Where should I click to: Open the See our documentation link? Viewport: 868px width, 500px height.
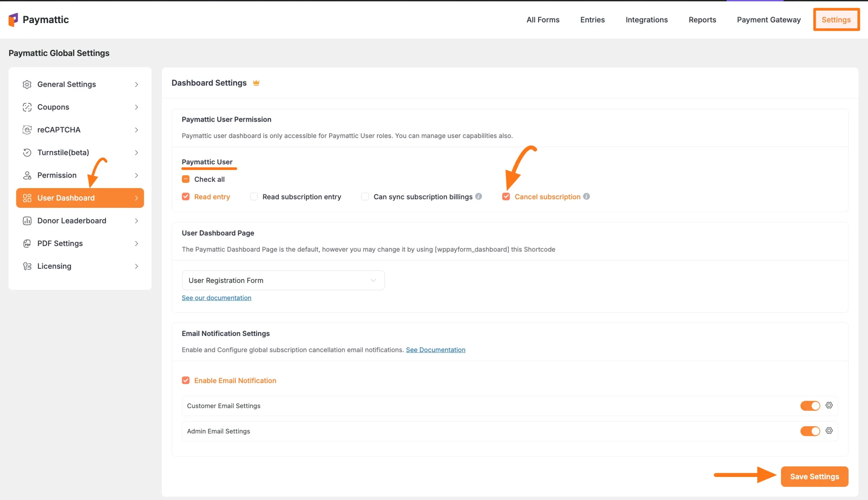click(216, 298)
